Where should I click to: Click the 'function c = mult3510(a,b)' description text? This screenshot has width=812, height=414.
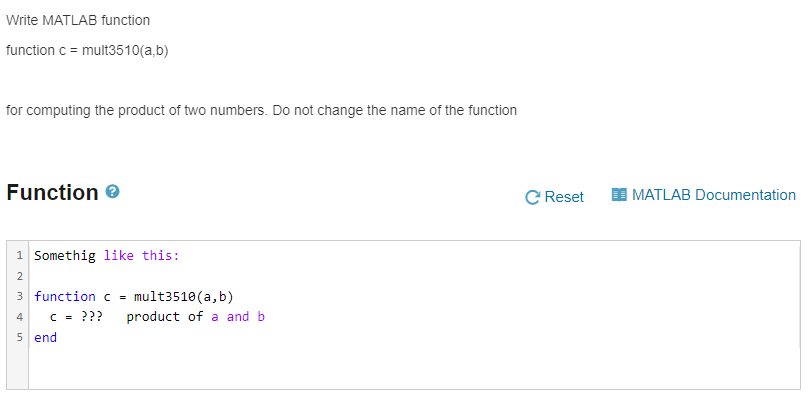click(x=87, y=50)
